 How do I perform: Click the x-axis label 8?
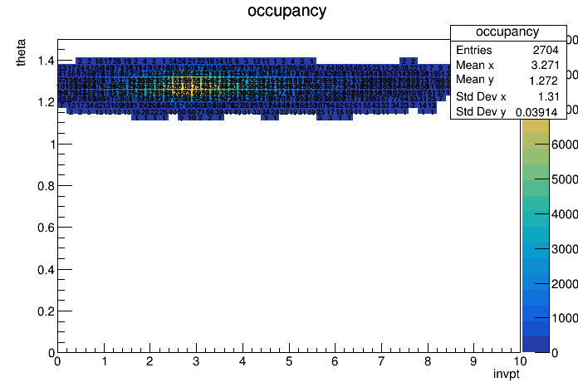(x=428, y=361)
